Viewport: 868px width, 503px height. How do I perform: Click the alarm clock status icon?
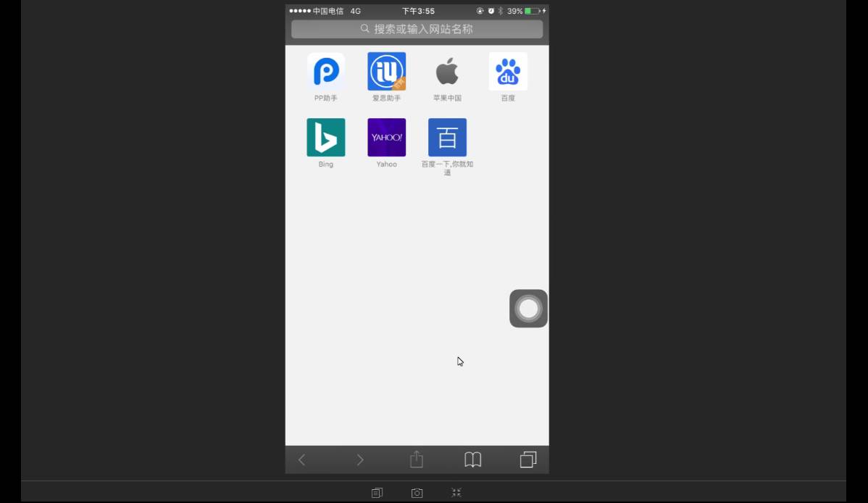point(491,11)
